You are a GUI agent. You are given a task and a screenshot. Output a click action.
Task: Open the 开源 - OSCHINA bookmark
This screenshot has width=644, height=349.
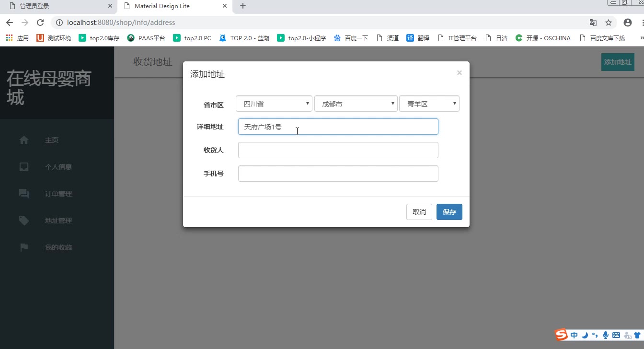543,38
